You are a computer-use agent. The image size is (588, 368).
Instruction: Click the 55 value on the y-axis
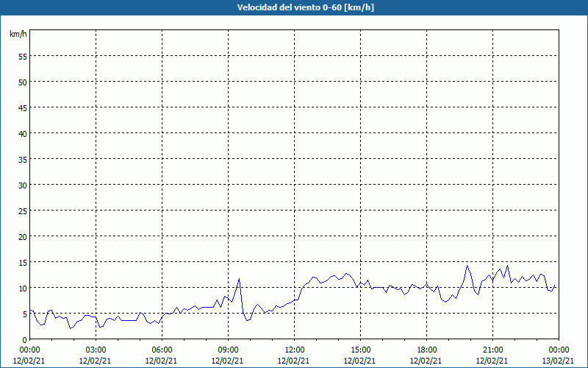pos(23,57)
